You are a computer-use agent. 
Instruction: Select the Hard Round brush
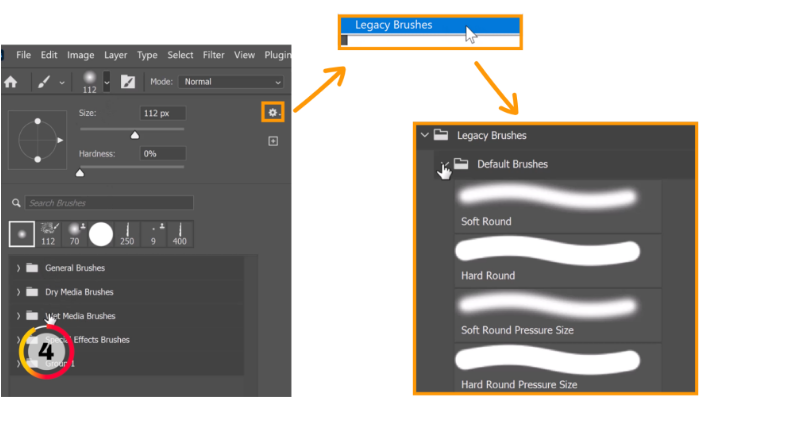pos(558,260)
